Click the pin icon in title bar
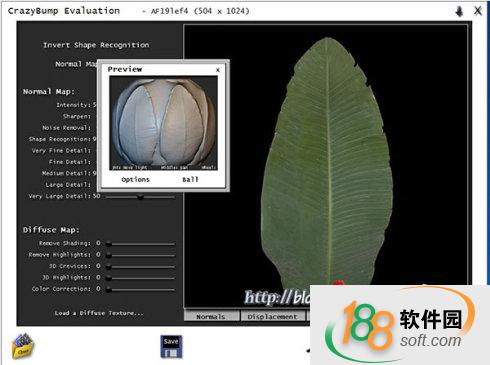The image size is (490, 365). coord(459,11)
